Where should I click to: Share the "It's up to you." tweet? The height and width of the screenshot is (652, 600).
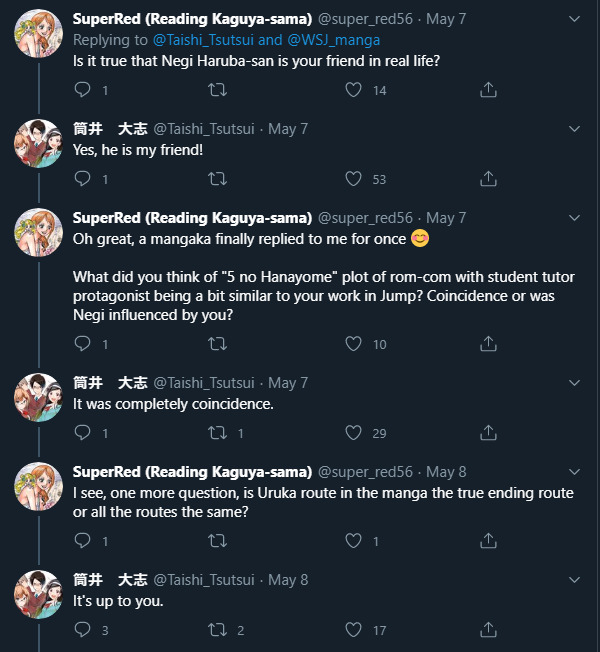point(488,630)
